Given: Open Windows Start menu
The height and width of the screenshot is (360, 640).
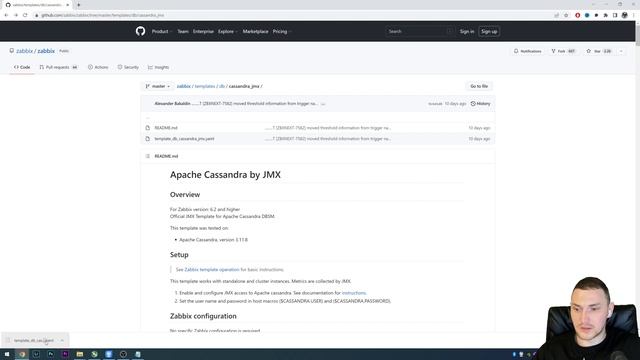Looking at the screenshot, I should tap(7, 354).
